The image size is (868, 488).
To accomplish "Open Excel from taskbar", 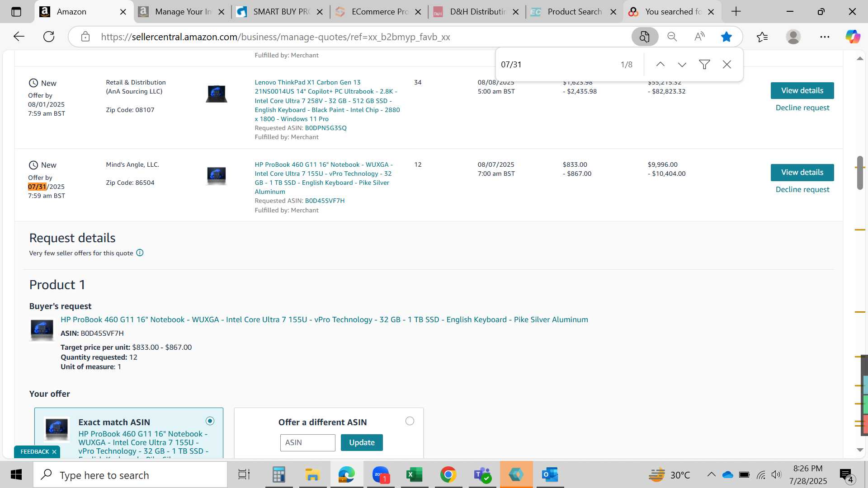I will pos(414,475).
